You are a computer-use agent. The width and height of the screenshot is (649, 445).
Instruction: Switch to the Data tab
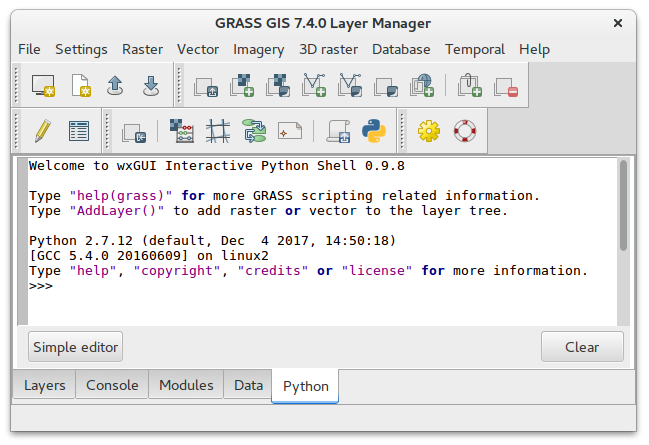pos(248,385)
